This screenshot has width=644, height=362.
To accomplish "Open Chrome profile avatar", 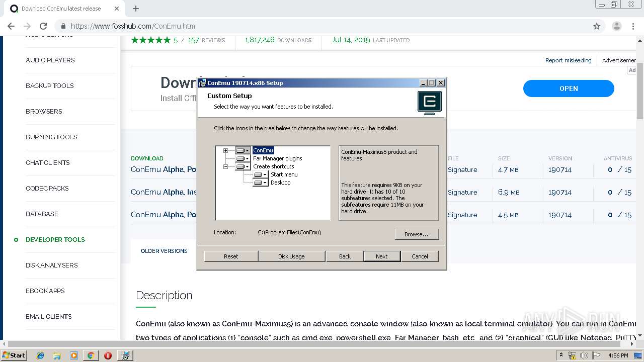I will [617, 26].
